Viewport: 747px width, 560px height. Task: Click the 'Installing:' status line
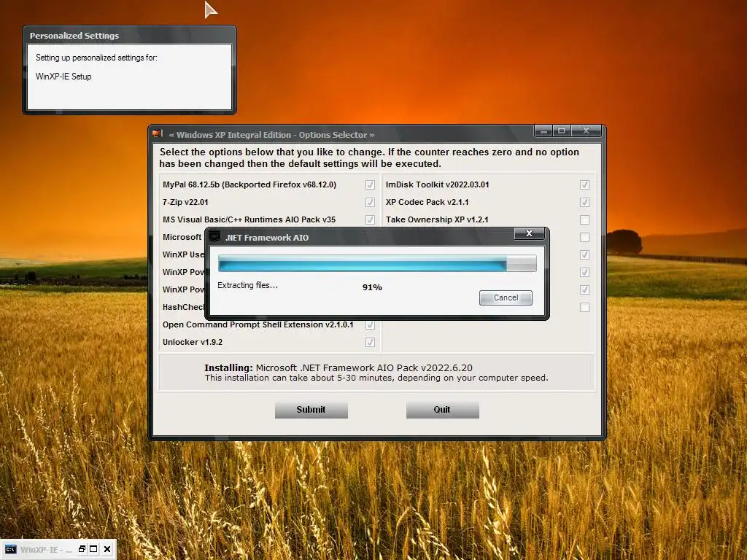point(338,367)
